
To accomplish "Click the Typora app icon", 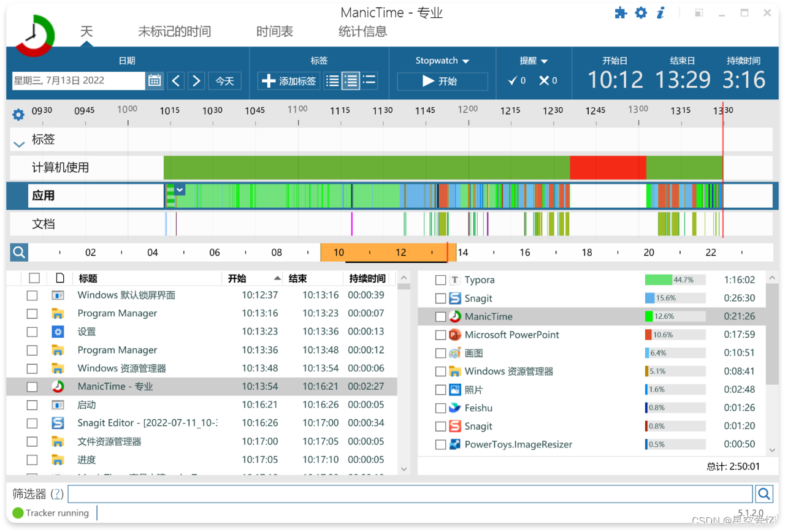I will [454, 279].
